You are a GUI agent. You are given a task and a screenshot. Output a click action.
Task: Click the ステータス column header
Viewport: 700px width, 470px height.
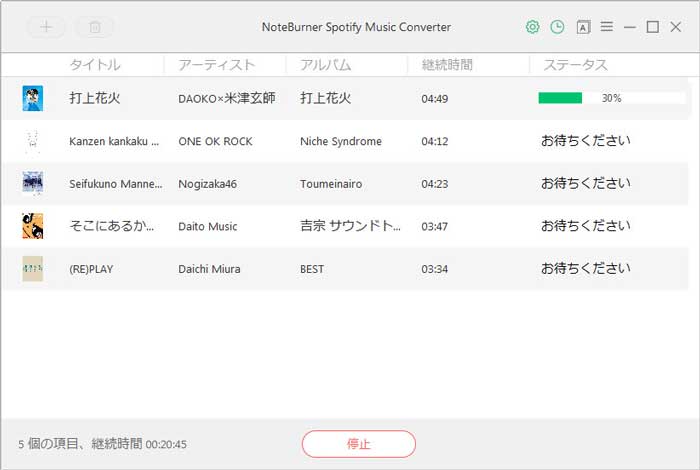[575, 65]
